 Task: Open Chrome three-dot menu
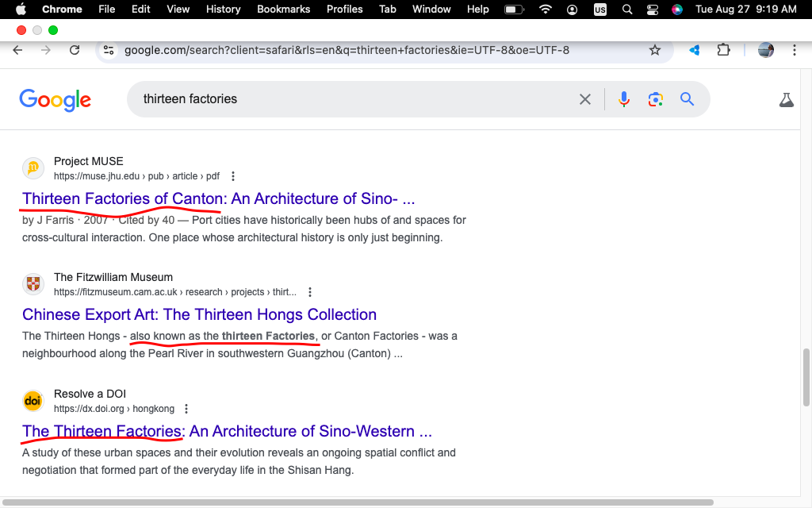coord(794,50)
